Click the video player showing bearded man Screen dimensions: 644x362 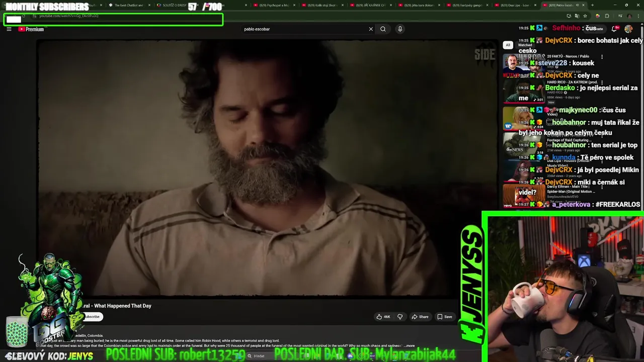point(267,168)
